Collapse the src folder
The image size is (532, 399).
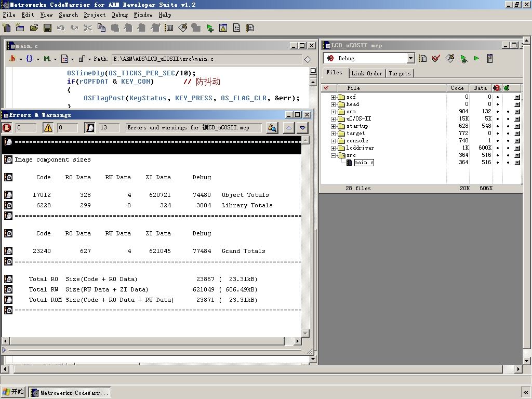pyautogui.click(x=333, y=155)
